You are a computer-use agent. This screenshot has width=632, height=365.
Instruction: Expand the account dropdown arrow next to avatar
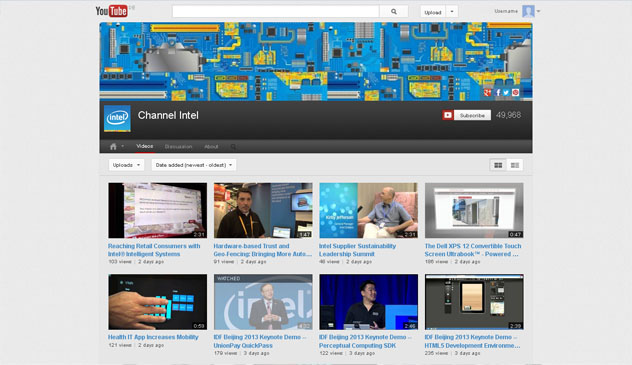tap(538, 12)
